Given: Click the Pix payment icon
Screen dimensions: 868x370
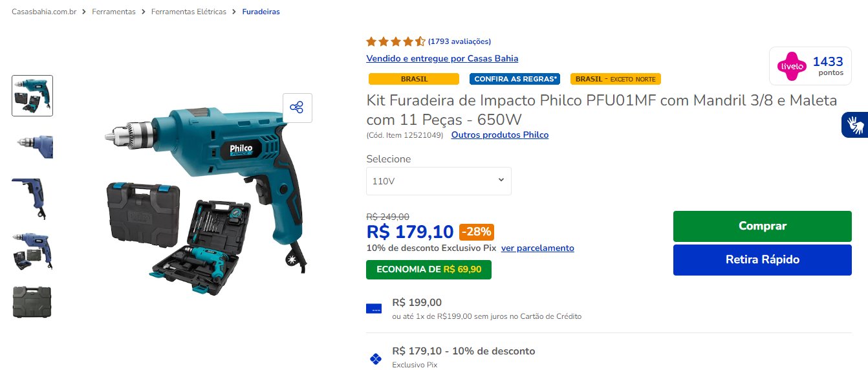Looking at the screenshot, I should 374,358.
